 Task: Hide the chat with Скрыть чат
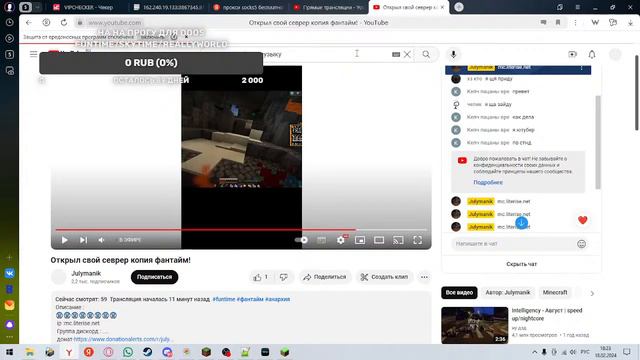[522, 264]
